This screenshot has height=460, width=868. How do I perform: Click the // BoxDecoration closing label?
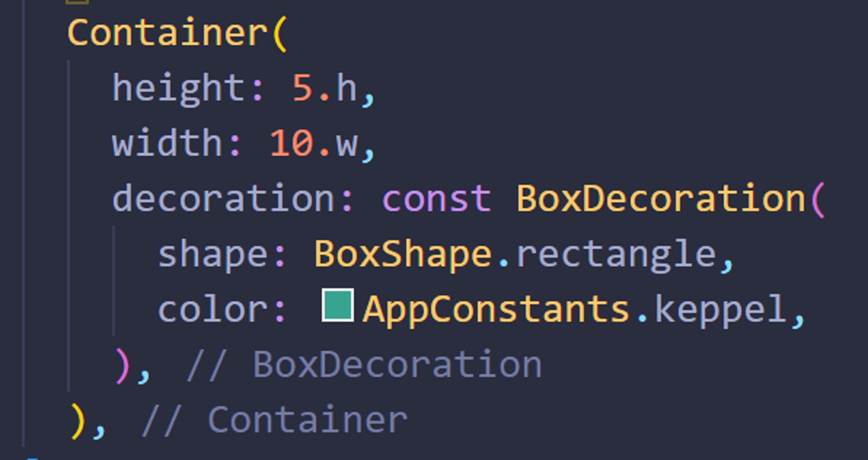click(x=364, y=365)
